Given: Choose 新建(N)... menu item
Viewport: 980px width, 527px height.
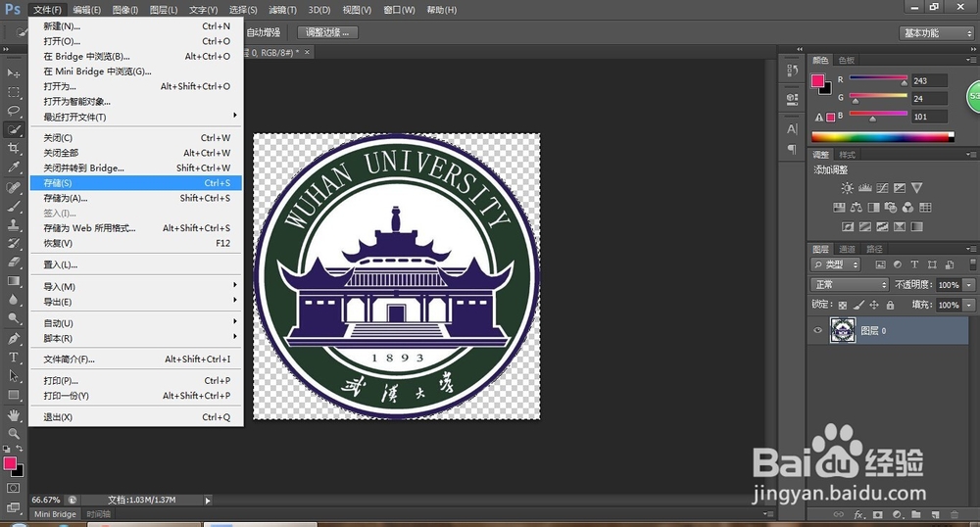Looking at the screenshot, I should 136,26.
